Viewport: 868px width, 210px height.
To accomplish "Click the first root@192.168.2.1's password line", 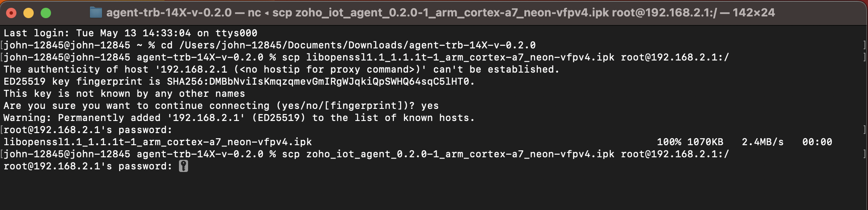I will [x=88, y=130].
